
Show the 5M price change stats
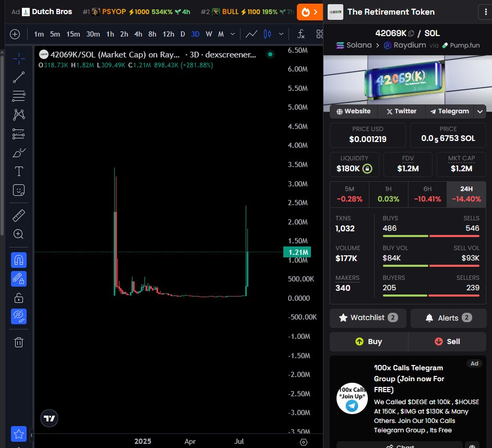tap(350, 194)
